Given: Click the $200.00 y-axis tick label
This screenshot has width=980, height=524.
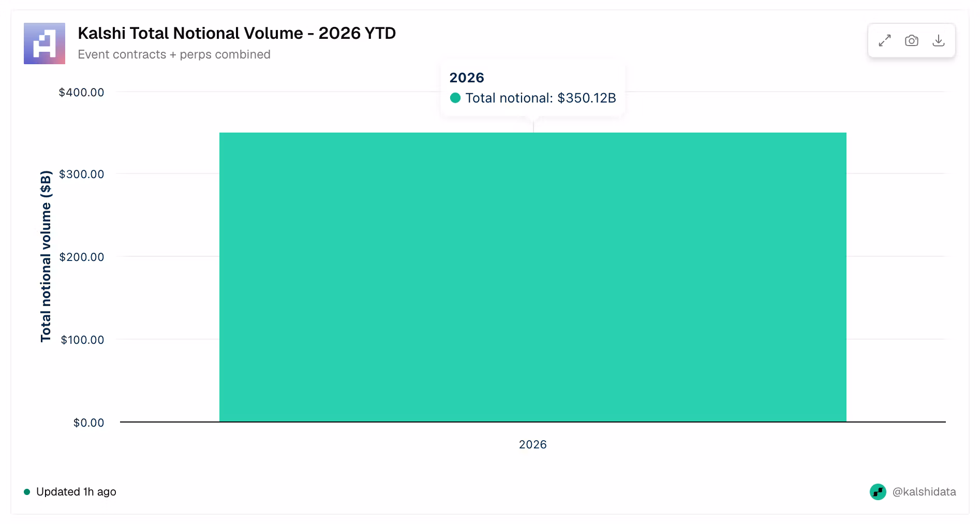Looking at the screenshot, I should point(82,257).
